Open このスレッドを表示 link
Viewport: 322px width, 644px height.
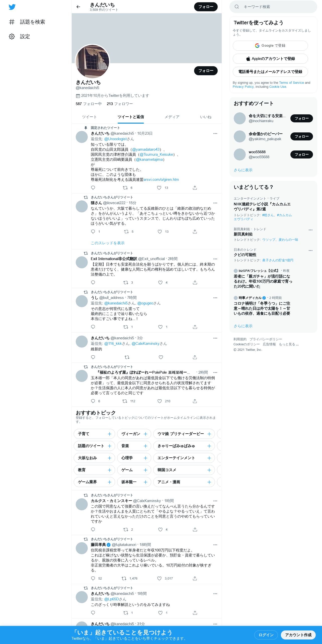(108, 243)
